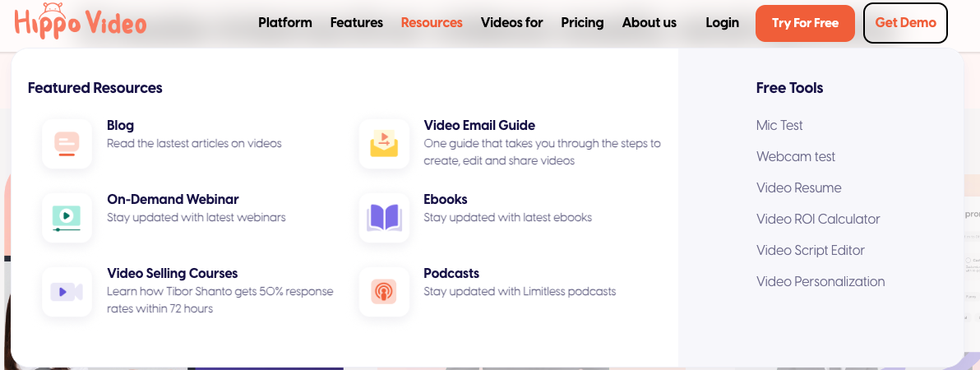Click the Ebooks open book icon
The width and height of the screenshot is (980, 370).
point(384,218)
